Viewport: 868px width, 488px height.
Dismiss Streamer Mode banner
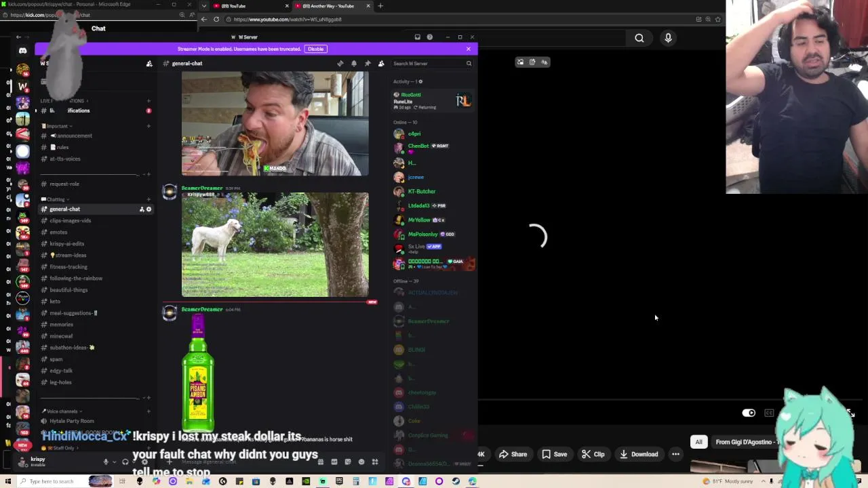[468, 49]
